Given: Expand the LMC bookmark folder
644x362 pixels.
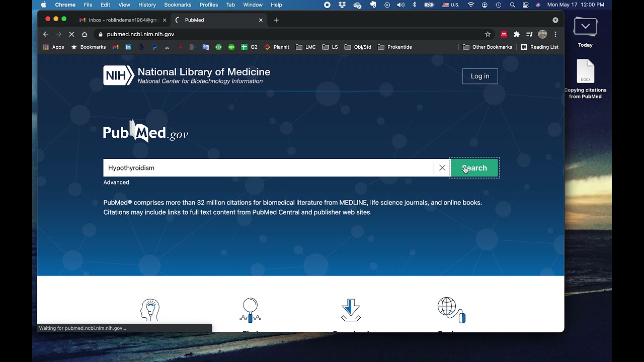Looking at the screenshot, I should [306, 47].
